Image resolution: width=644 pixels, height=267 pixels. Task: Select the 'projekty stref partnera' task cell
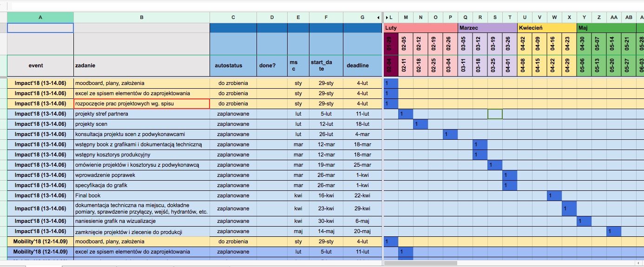(x=142, y=114)
